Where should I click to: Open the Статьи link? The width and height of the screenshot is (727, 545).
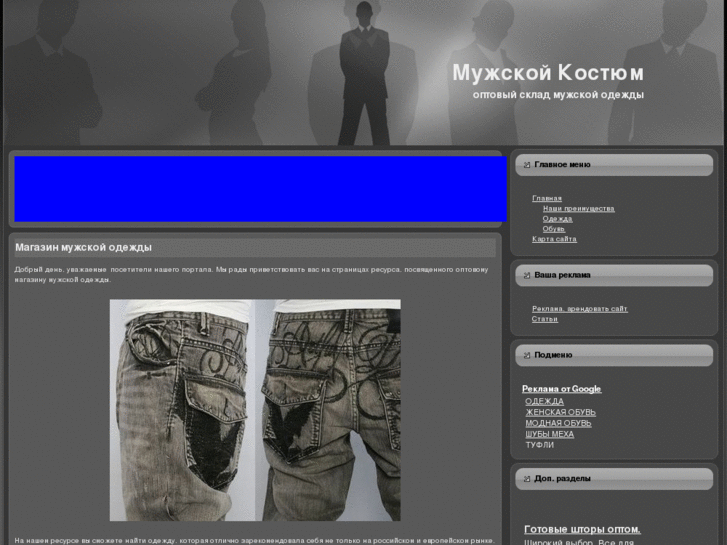545,319
